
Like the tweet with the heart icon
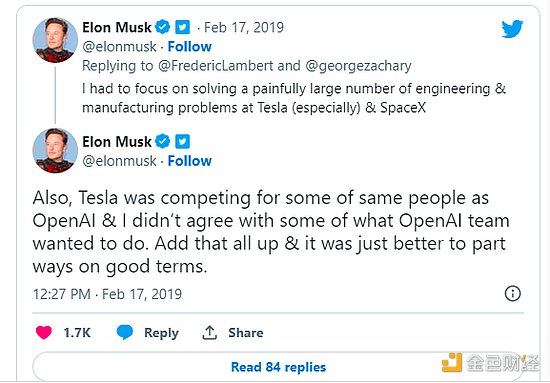[x=44, y=332]
